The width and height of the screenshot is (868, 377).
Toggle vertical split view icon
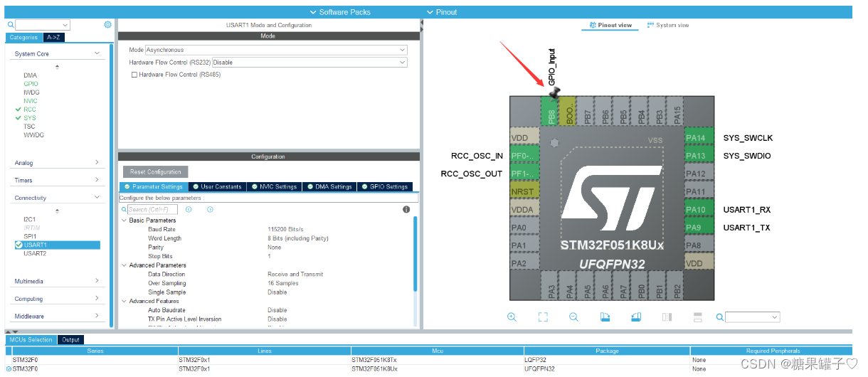click(x=667, y=317)
